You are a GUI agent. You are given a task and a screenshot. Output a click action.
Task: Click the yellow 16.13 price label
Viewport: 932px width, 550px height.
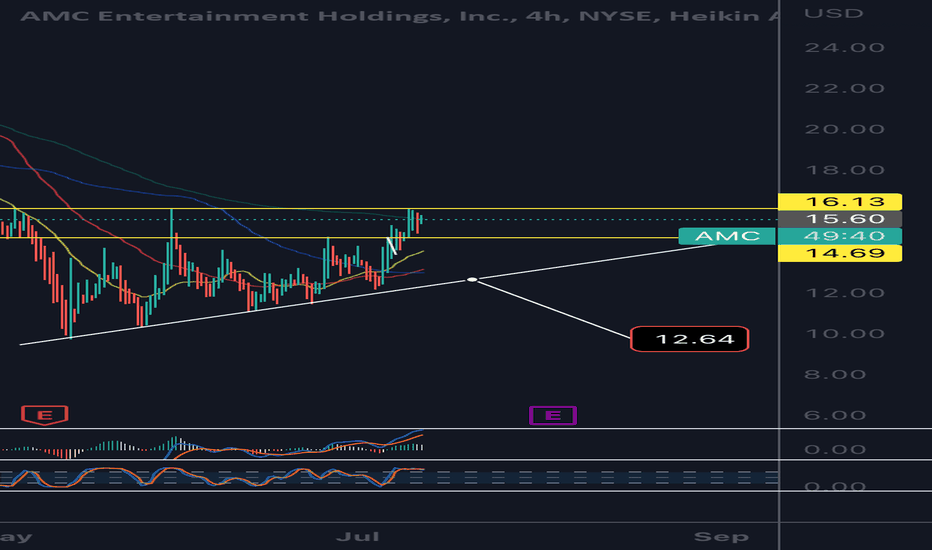(x=840, y=202)
